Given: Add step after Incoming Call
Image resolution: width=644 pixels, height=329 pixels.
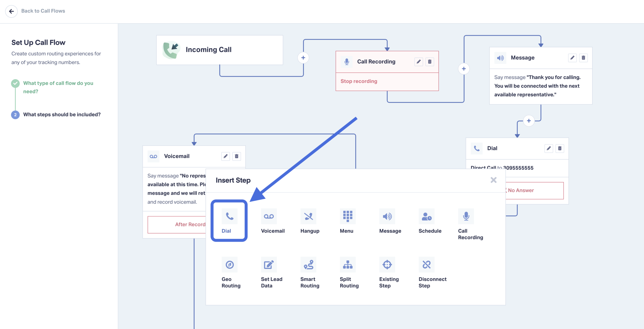Looking at the screenshot, I should 303,58.
